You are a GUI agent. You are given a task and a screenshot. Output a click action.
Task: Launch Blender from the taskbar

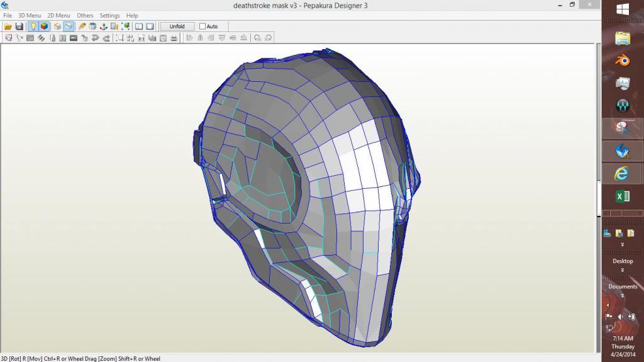tap(623, 60)
